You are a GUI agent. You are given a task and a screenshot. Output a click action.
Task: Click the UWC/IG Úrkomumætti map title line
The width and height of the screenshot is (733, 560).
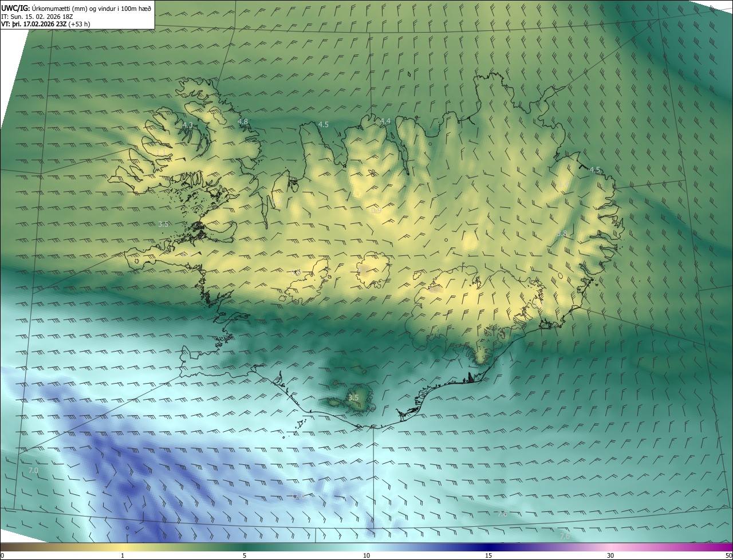coord(76,8)
